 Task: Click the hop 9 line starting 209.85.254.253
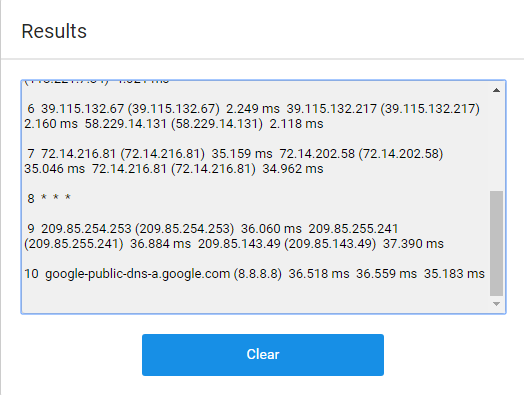coord(234,236)
